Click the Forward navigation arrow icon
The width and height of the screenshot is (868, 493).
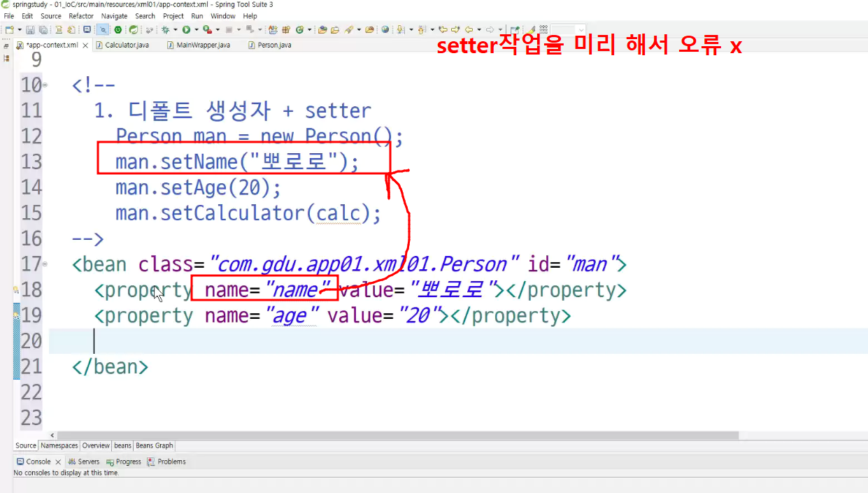coord(490,29)
